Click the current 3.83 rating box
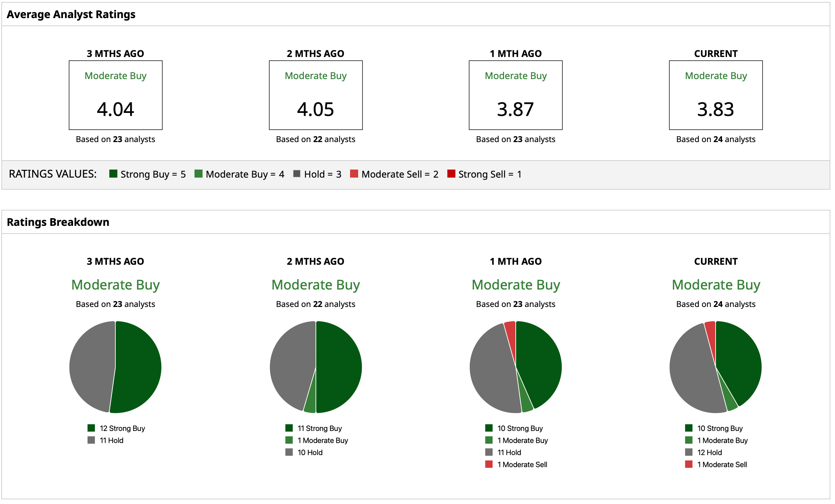The width and height of the screenshot is (835, 504). (716, 95)
